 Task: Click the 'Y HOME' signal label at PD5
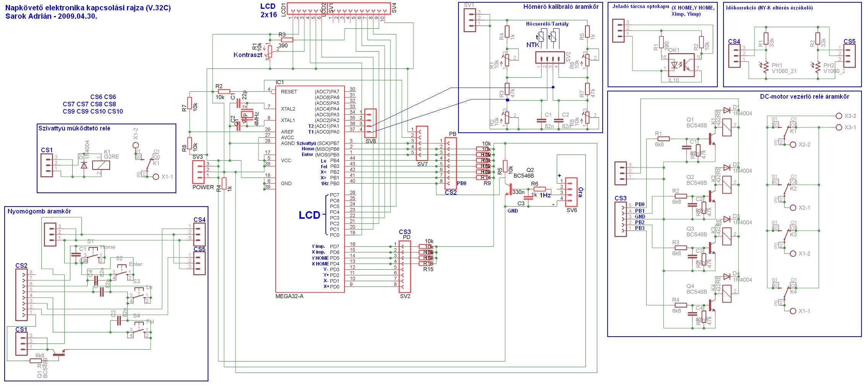click(x=320, y=258)
